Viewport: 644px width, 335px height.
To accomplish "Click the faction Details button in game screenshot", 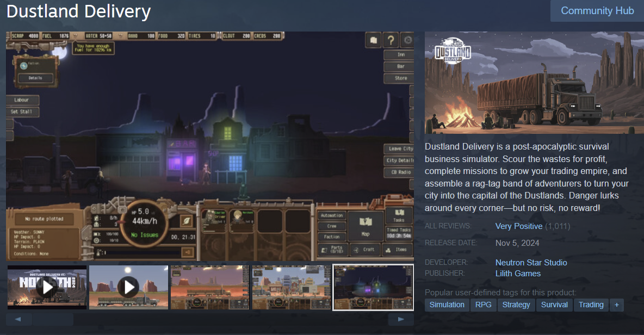I will pyautogui.click(x=35, y=78).
